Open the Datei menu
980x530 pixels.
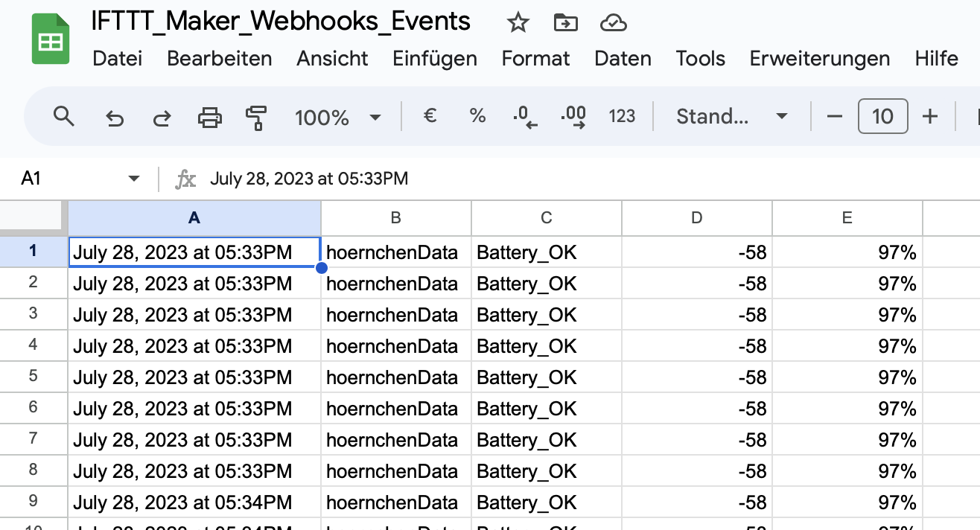(x=117, y=58)
